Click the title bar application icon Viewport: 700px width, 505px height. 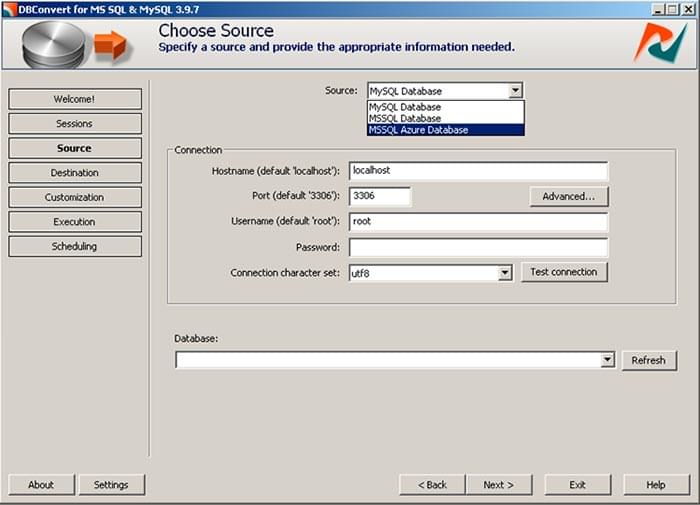tap(9, 9)
